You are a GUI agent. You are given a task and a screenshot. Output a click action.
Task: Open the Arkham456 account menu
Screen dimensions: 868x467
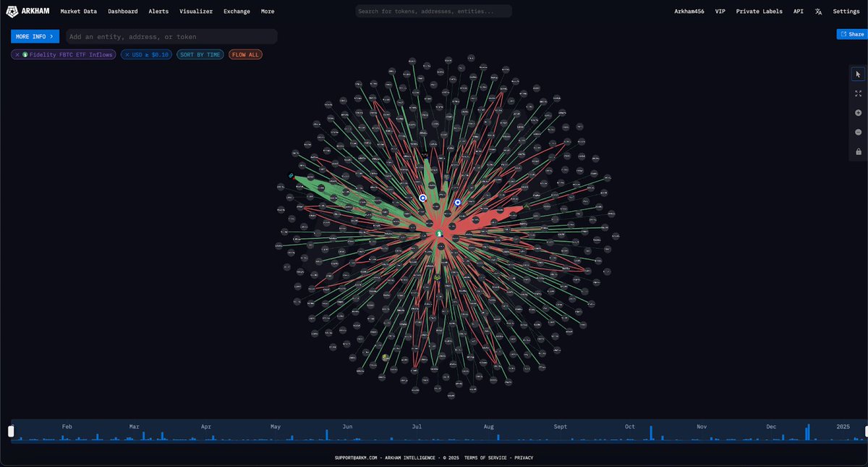689,12
